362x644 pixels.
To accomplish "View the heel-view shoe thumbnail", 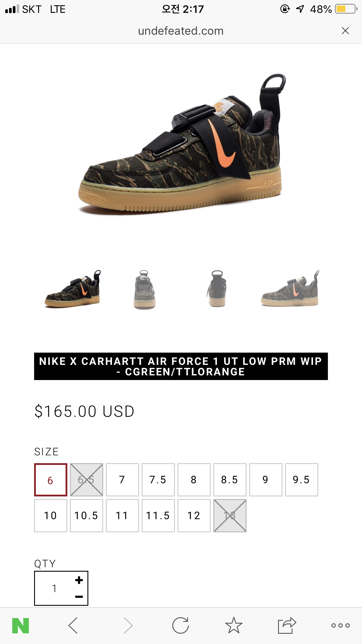I will [217, 288].
